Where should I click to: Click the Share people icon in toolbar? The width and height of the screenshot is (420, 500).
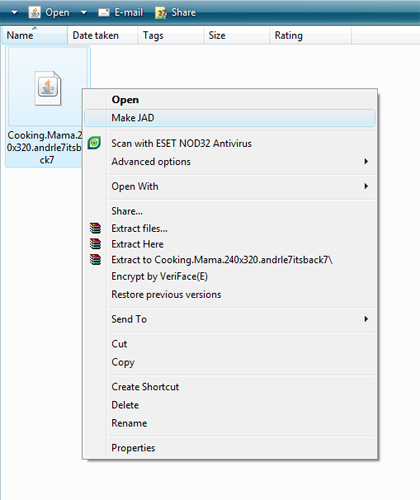click(x=161, y=13)
